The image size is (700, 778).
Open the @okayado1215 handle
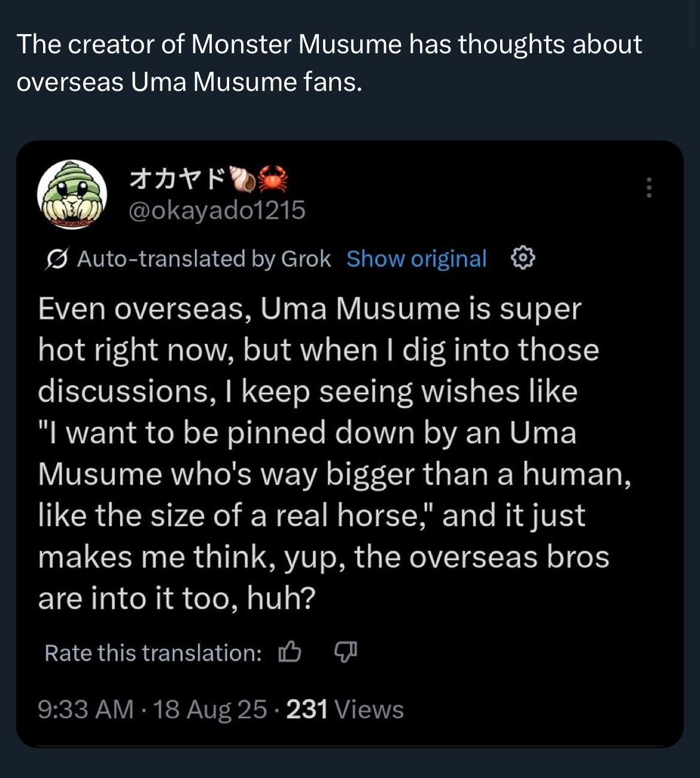tap(217, 210)
